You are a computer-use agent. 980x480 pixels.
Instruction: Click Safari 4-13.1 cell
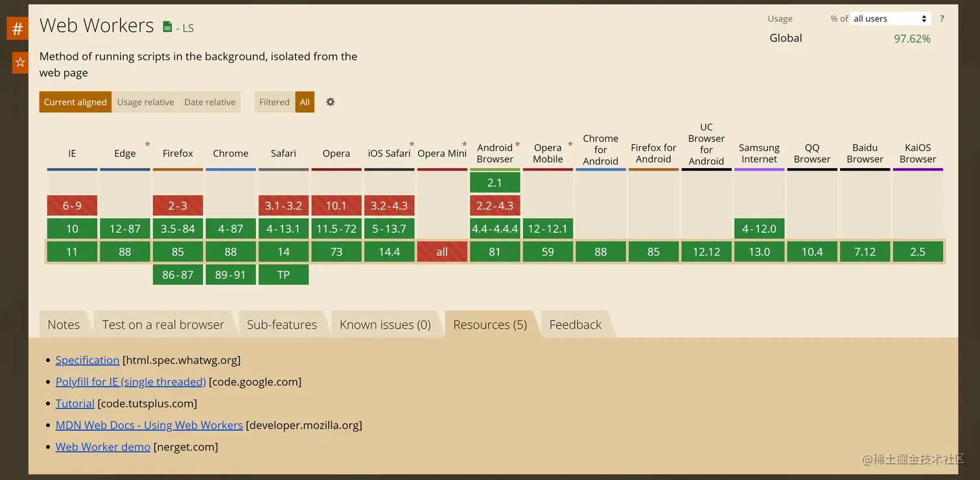pos(283,228)
